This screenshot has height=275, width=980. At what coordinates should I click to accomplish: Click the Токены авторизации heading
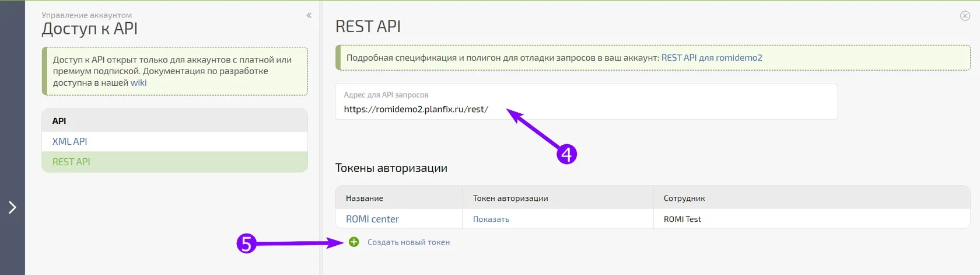tap(391, 168)
